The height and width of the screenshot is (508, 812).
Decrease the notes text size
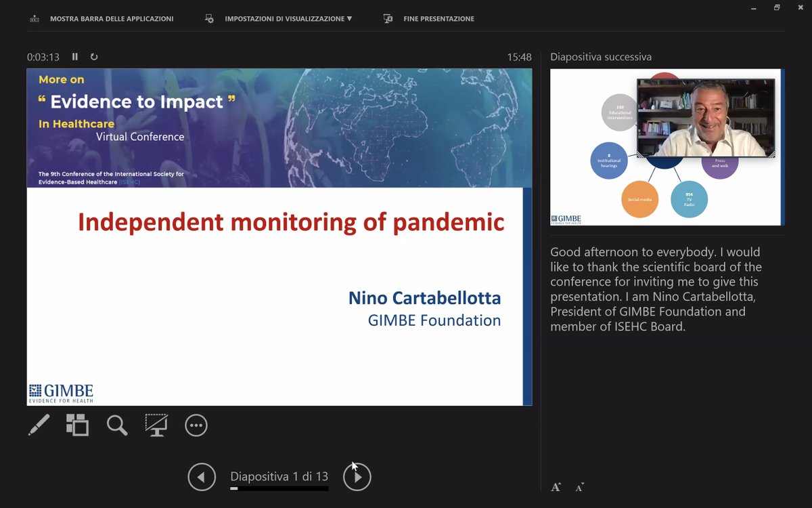coord(580,487)
